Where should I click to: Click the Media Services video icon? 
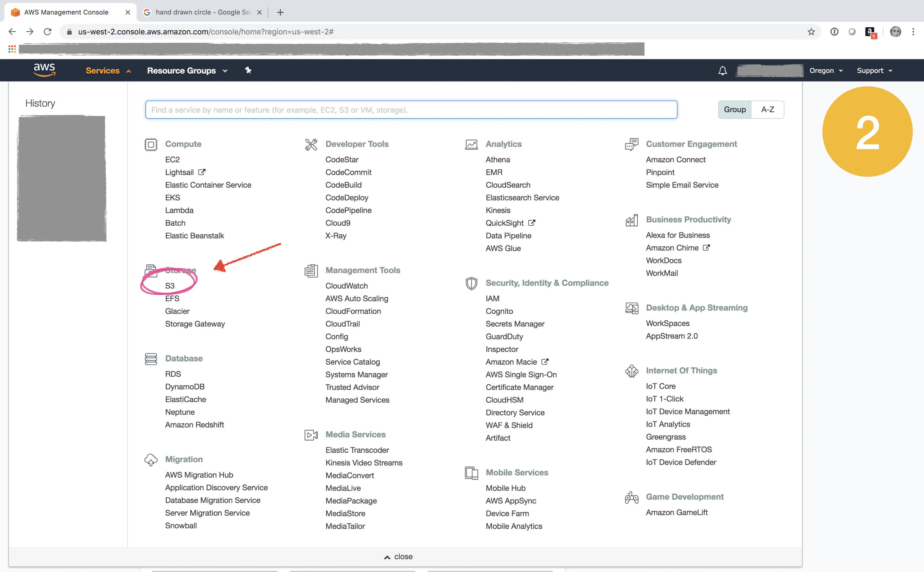pos(311,435)
